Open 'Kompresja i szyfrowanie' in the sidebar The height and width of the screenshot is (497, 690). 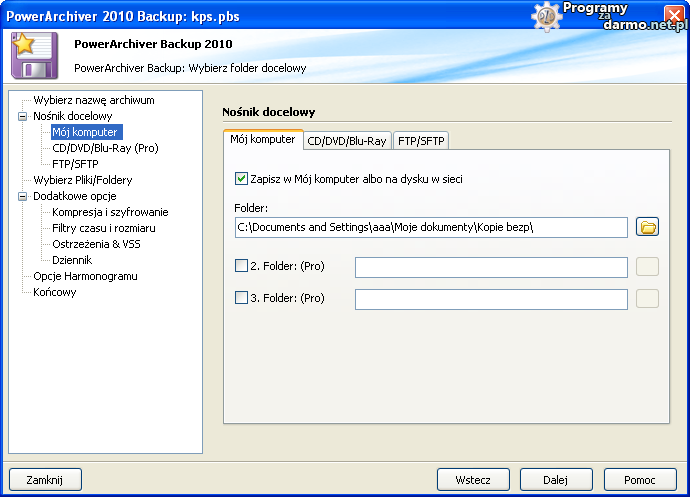[110, 212]
